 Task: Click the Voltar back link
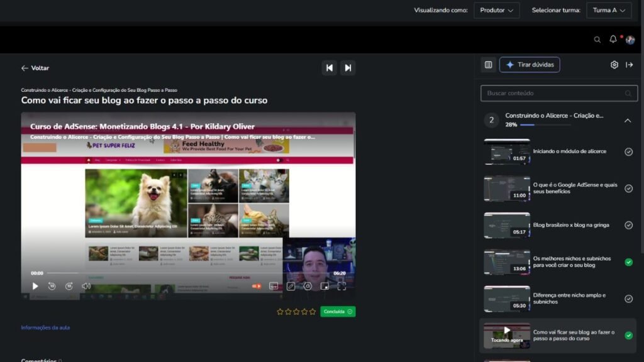35,68
